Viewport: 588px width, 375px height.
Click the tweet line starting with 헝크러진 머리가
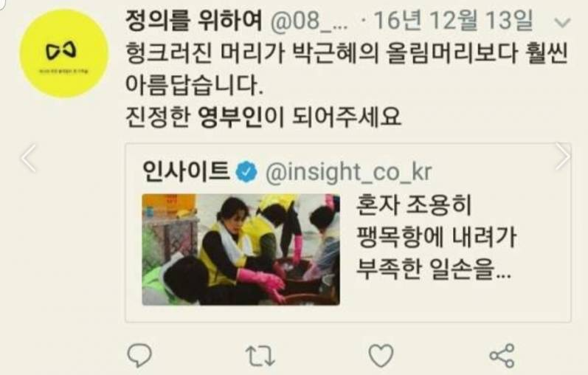[x=347, y=54]
